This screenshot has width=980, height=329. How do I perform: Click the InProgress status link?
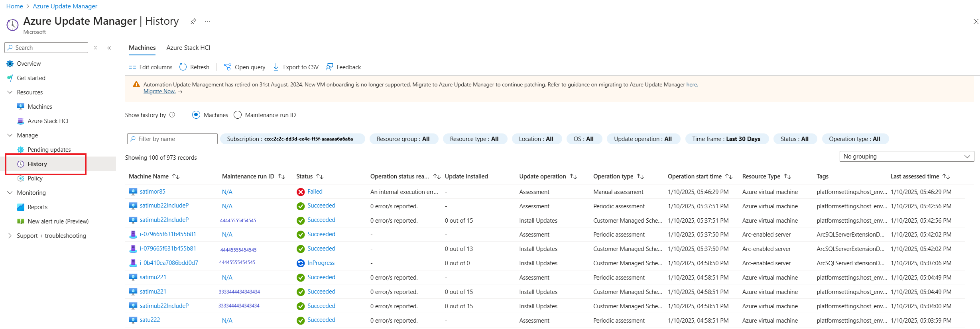321,263
